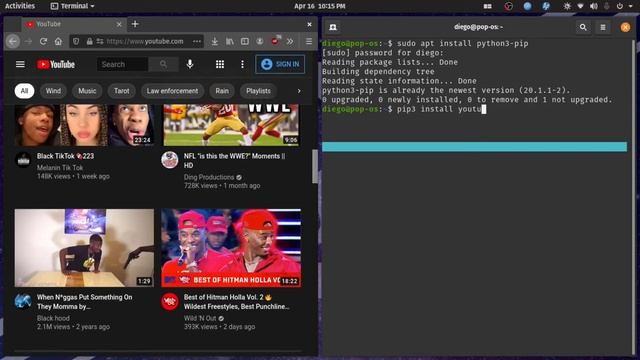The image size is (640, 360).
Task: Click the YouTube Search field
Action: [122, 64]
